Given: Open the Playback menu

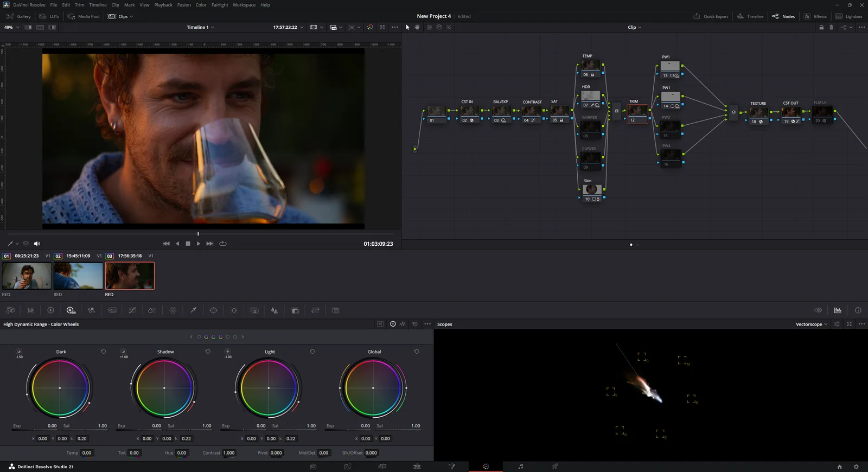Looking at the screenshot, I should click(x=163, y=5).
